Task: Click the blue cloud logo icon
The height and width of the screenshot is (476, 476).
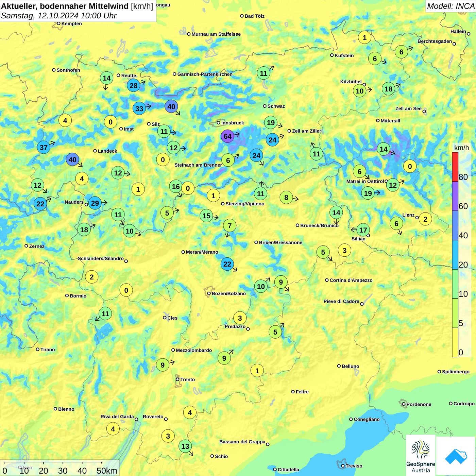Action: [456, 456]
